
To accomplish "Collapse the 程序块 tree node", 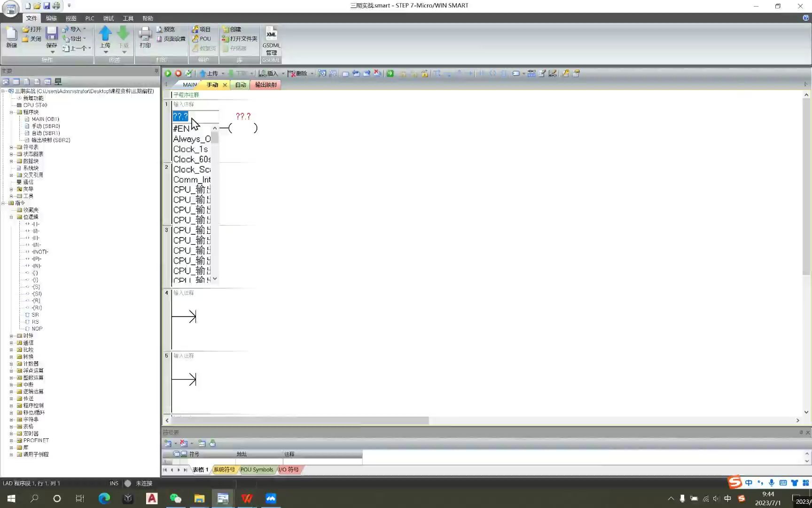I will [11, 112].
